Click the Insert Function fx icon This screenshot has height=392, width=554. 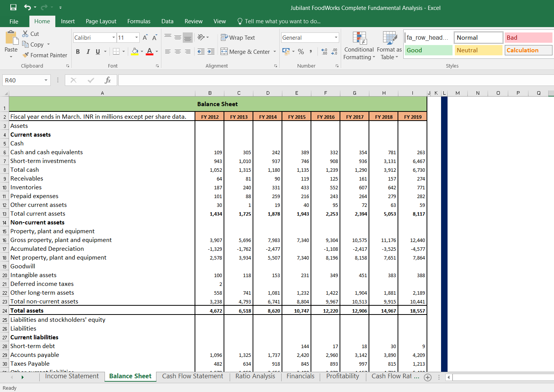pos(108,80)
